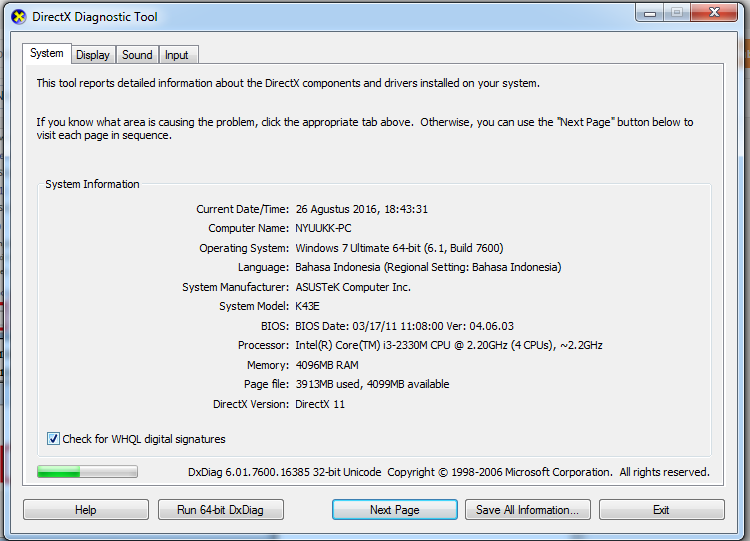Screen dimensions: 750x541
Task: Click the green progress bar
Action: (x=88, y=472)
